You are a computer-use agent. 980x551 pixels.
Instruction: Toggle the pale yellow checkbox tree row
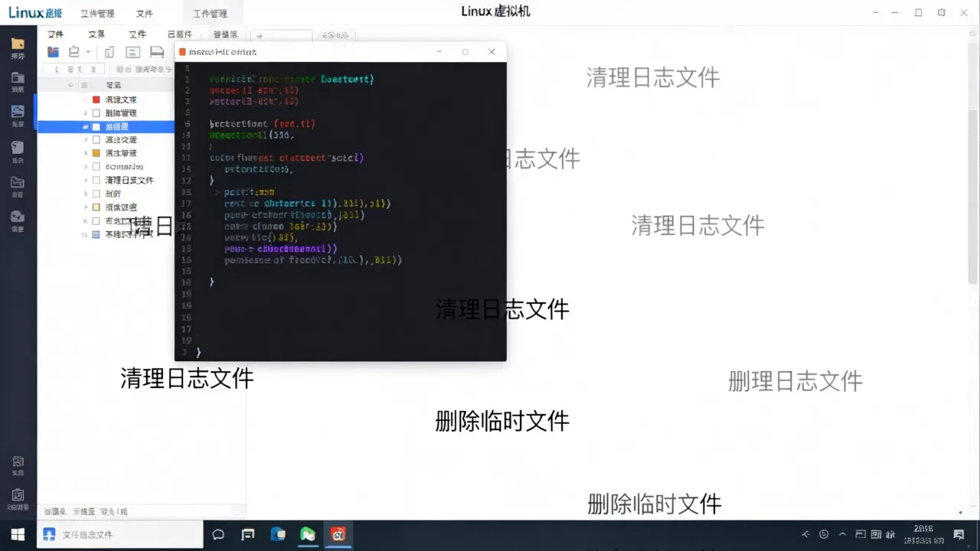point(96,207)
